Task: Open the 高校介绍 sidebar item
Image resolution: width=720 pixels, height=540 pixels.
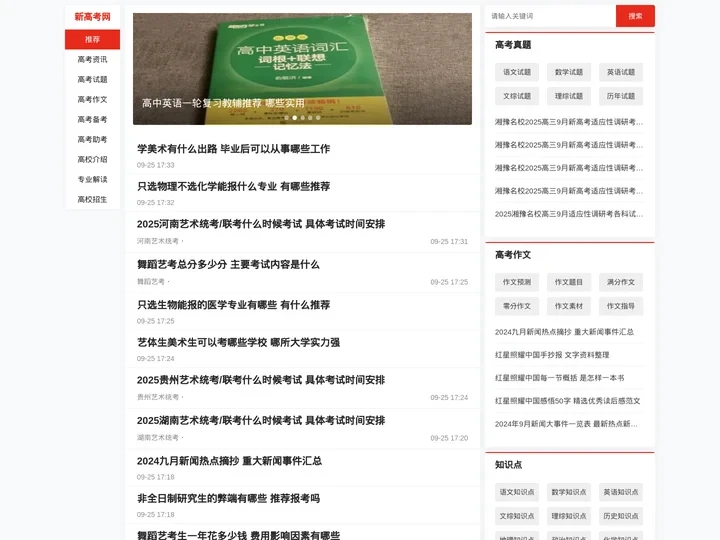Action: (92, 159)
